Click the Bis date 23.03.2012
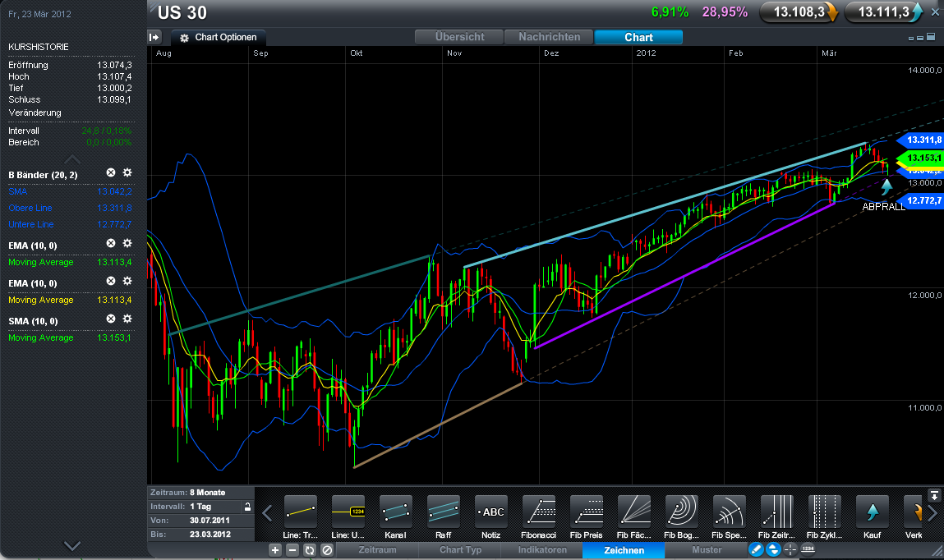944x560 pixels. pyautogui.click(x=210, y=535)
